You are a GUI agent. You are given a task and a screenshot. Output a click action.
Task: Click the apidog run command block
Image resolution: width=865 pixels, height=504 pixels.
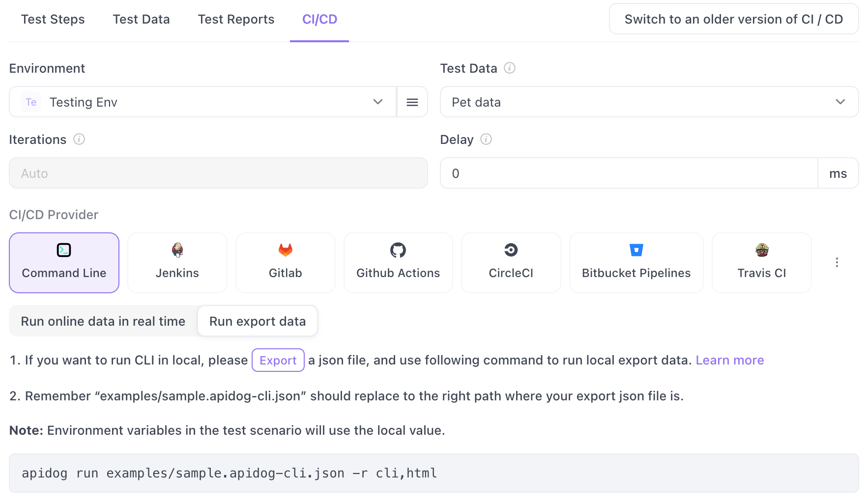pyautogui.click(x=434, y=473)
